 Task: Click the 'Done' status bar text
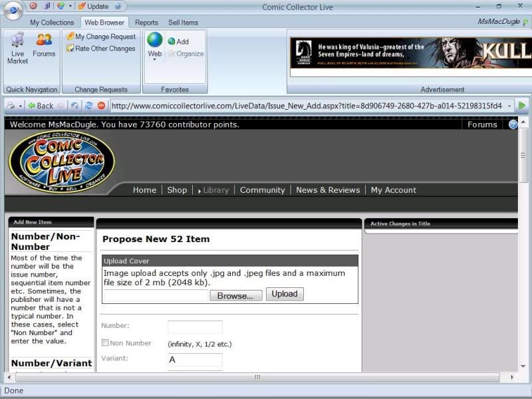click(13, 390)
